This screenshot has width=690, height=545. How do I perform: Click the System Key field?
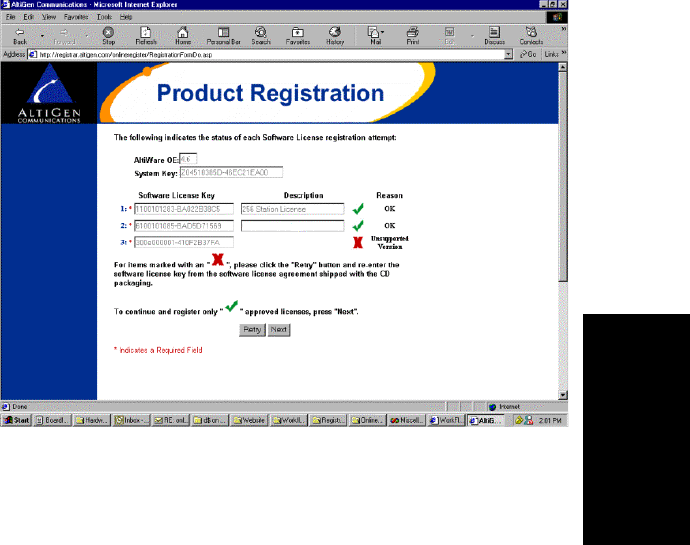point(231,173)
